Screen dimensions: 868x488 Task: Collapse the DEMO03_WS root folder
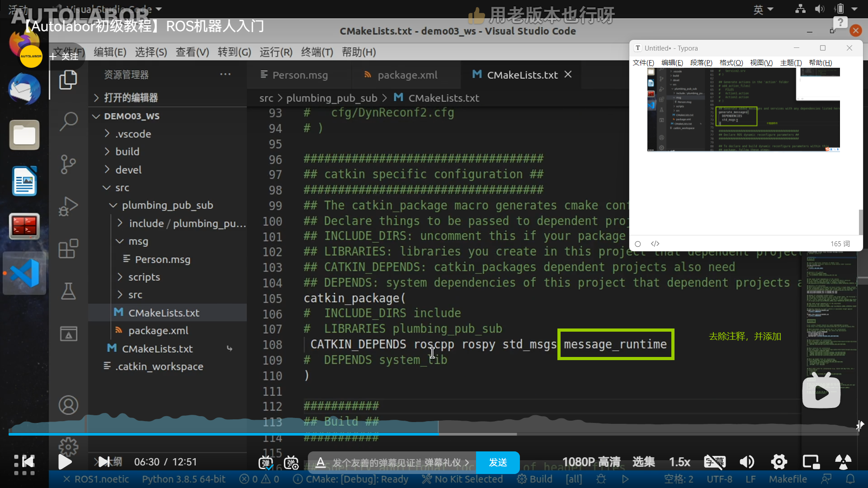[132, 116]
